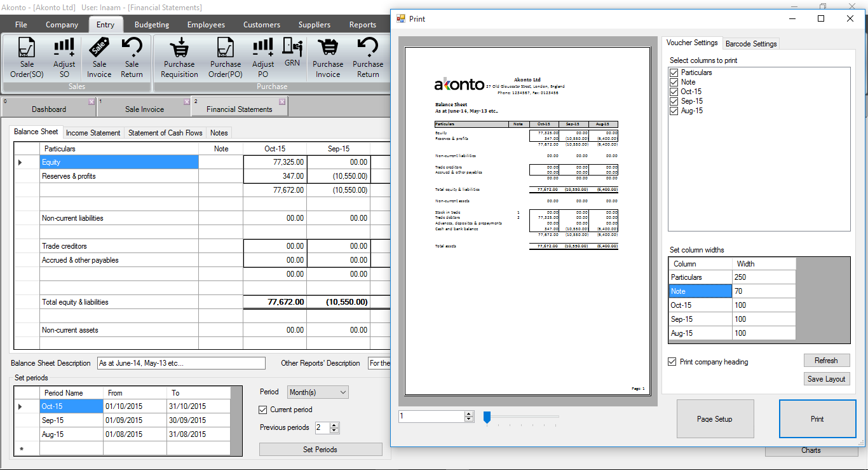The width and height of the screenshot is (868, 470).
Task: Switch to the Barcode Settings tab
Action: [x=751, y=44]
